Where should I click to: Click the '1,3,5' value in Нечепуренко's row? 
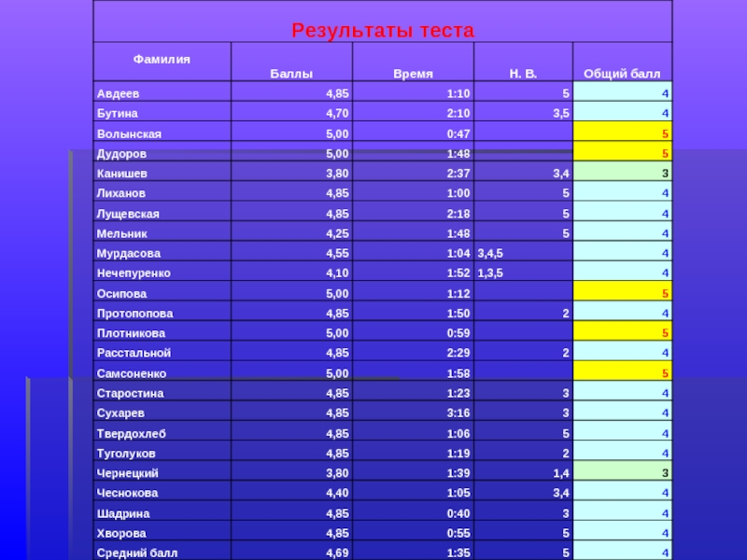pyautogui.click(x=490, y=273)
